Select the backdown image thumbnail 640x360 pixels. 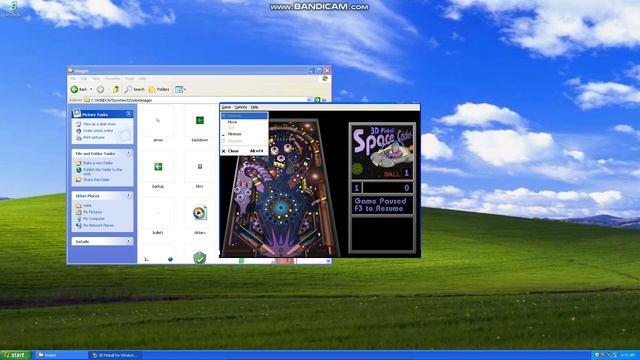pyautogui.click(x=200, y=120)
